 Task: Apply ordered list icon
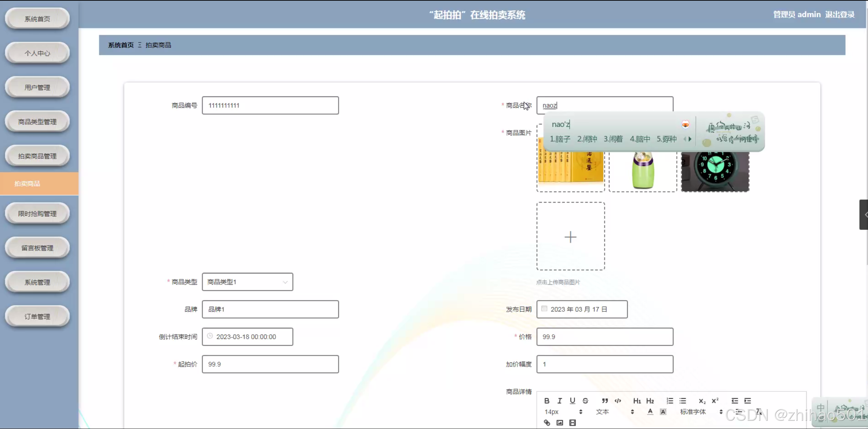pyautogui.click(x=670, y=401)
